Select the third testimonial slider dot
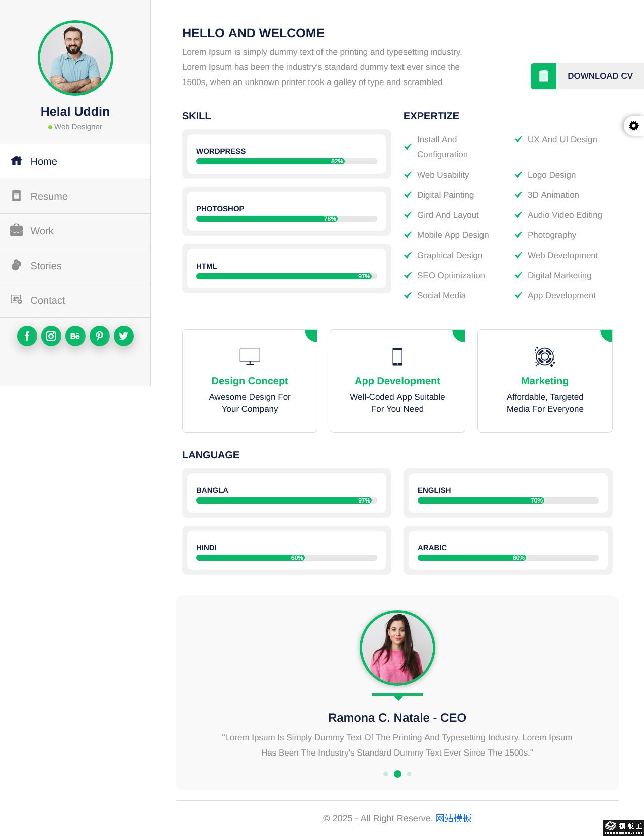The height and width of the screenshot is (836, 644). [409, 774]
